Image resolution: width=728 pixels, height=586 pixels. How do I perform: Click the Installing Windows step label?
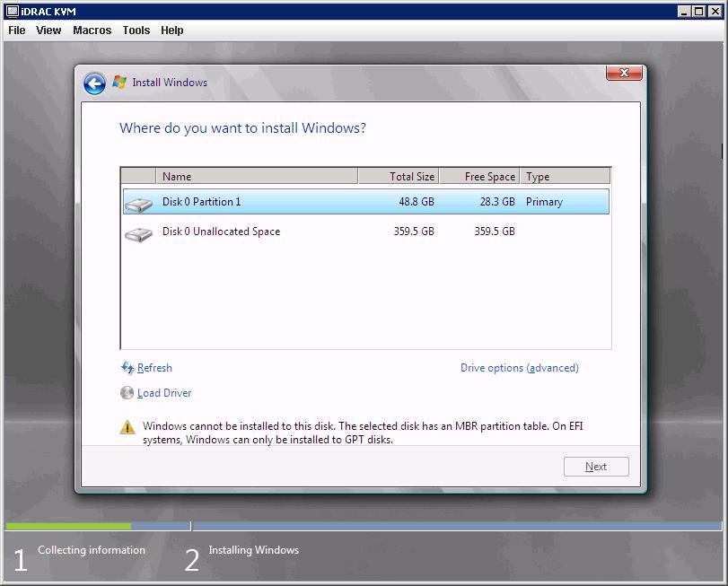coord(253,550)
